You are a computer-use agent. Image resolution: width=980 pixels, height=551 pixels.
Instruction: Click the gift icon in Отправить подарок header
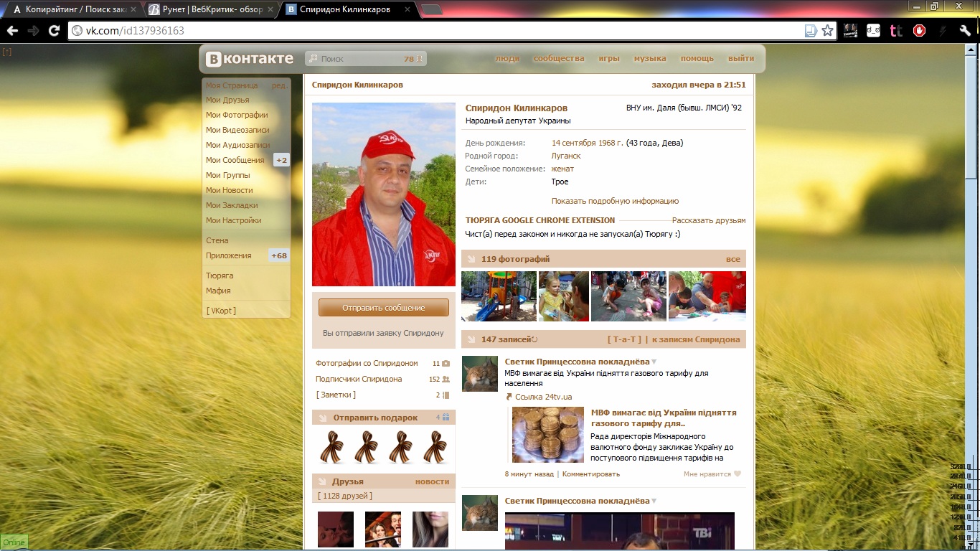(x=446, y=418)
